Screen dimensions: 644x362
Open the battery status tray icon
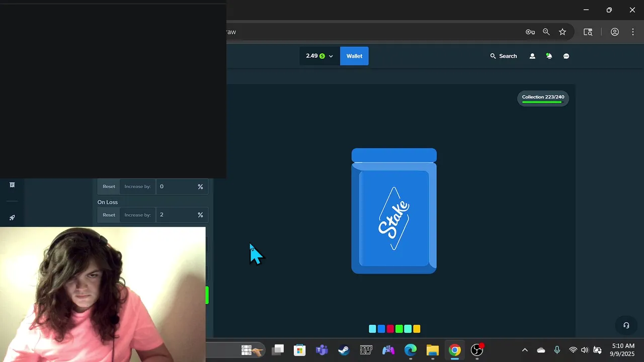pyautogui.click(x=597, y=350)
